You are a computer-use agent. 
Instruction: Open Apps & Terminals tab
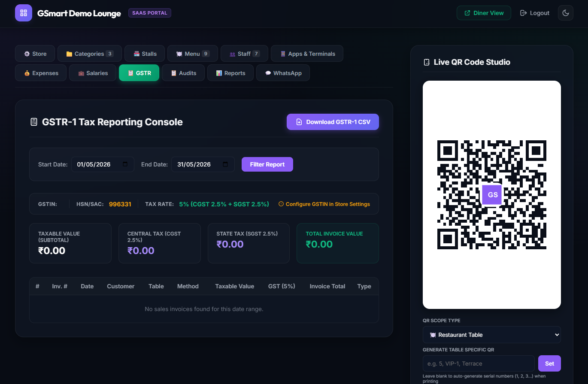coord(307,54)
